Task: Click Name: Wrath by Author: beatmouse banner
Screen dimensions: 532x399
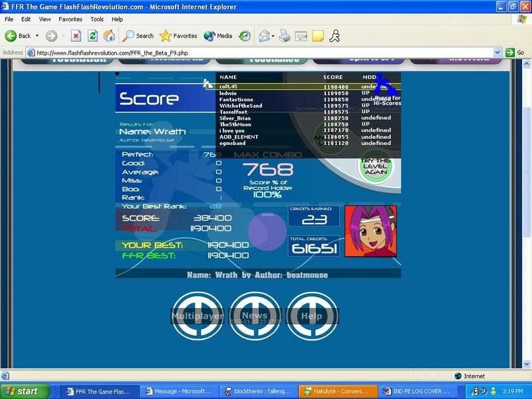Action: pyautogui.click(x=258, y=274)
